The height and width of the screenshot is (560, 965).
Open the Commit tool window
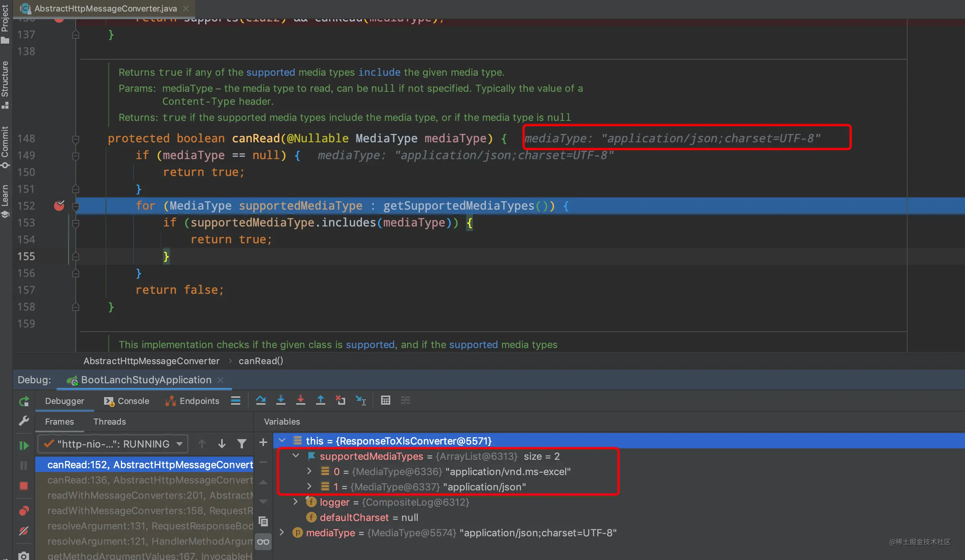click(5, 147)
